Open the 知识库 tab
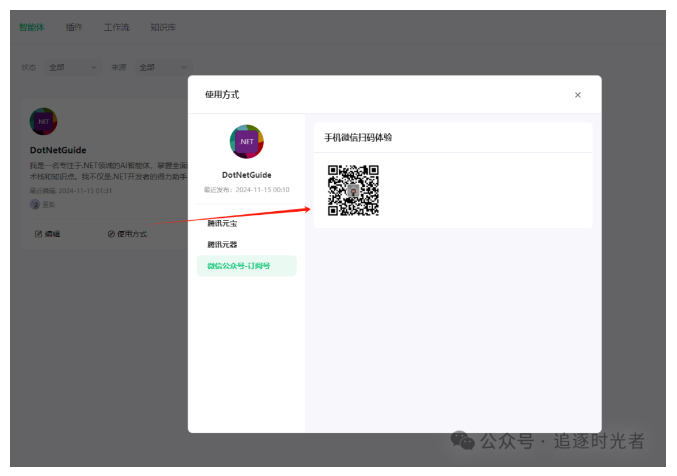The height and width of the screenshot is (476, 677). click(x=163, y=27)
